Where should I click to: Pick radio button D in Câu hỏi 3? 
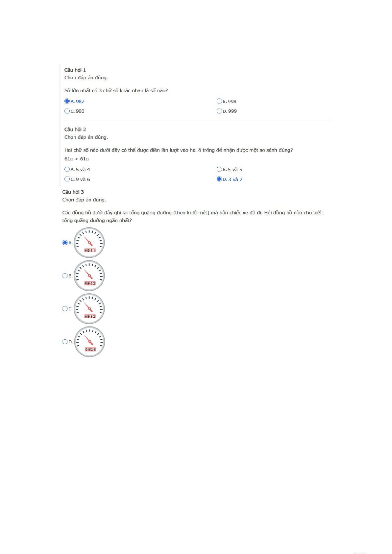point(65,342)
